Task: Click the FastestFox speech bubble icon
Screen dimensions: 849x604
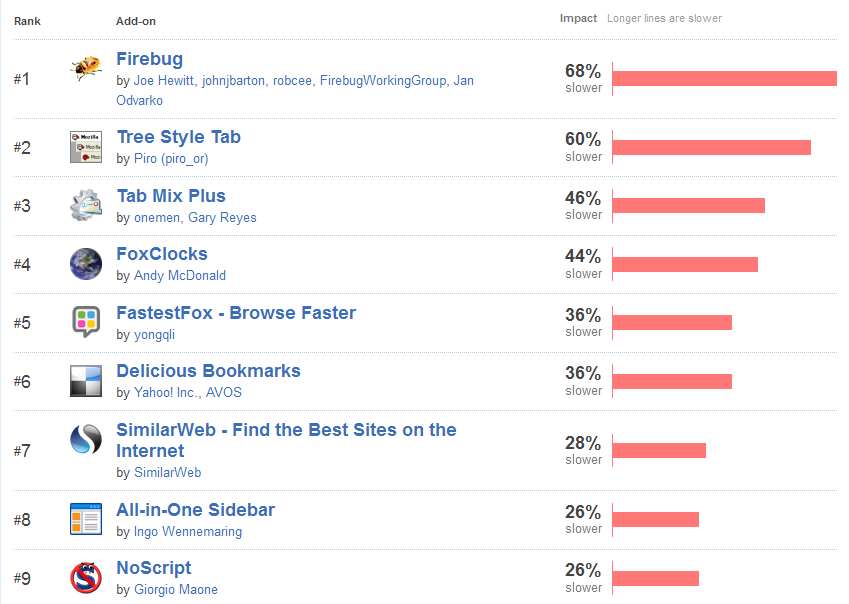Action: [86, 322]
